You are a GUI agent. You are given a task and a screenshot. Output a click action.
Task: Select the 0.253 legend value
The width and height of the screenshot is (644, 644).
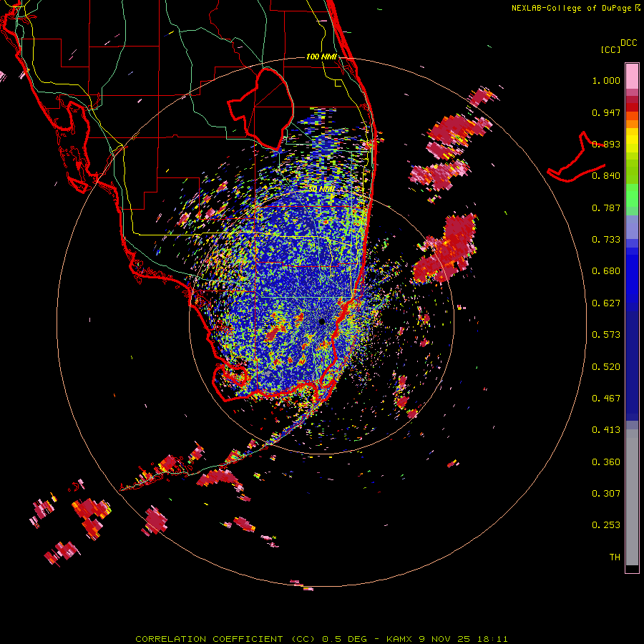[x=606, y=525]
